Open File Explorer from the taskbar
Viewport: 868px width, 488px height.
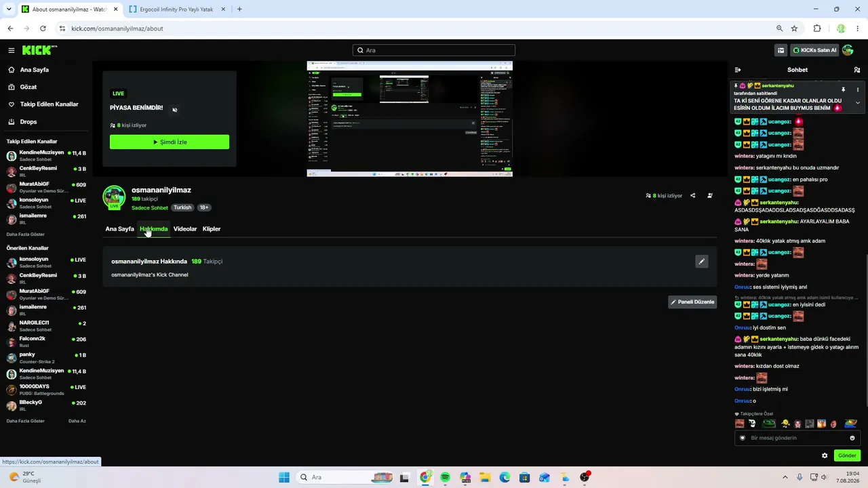[485, 477]
